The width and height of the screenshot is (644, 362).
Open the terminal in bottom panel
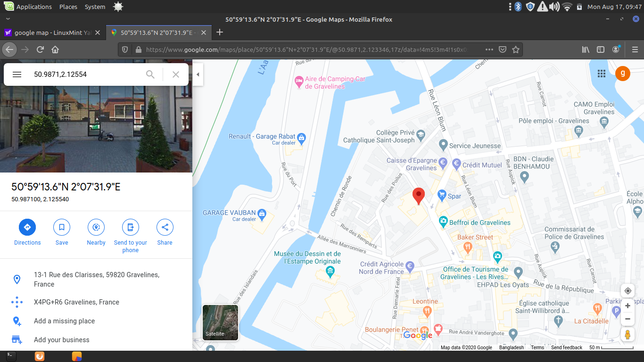(x=11, y=356)
